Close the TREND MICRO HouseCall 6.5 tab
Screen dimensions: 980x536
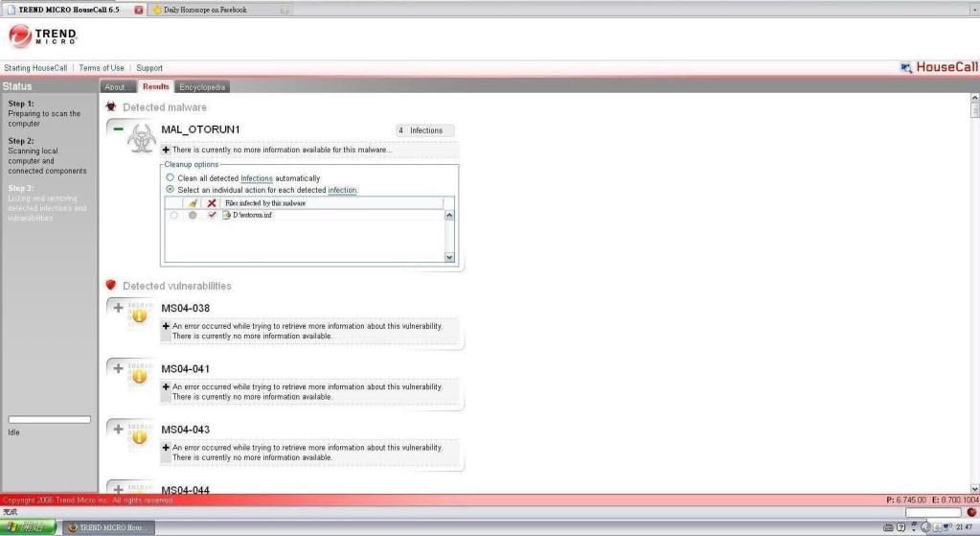(x=139, y=10)
